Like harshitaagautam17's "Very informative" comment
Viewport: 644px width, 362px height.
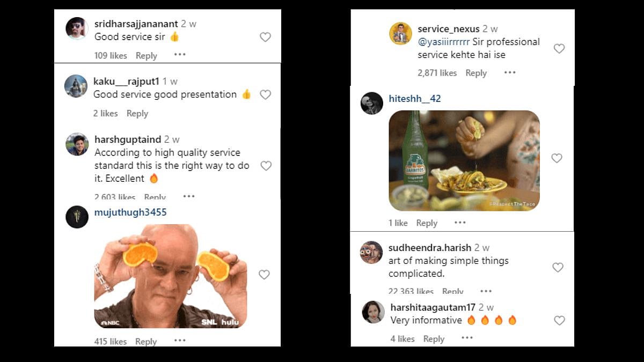tap(559, 321)
